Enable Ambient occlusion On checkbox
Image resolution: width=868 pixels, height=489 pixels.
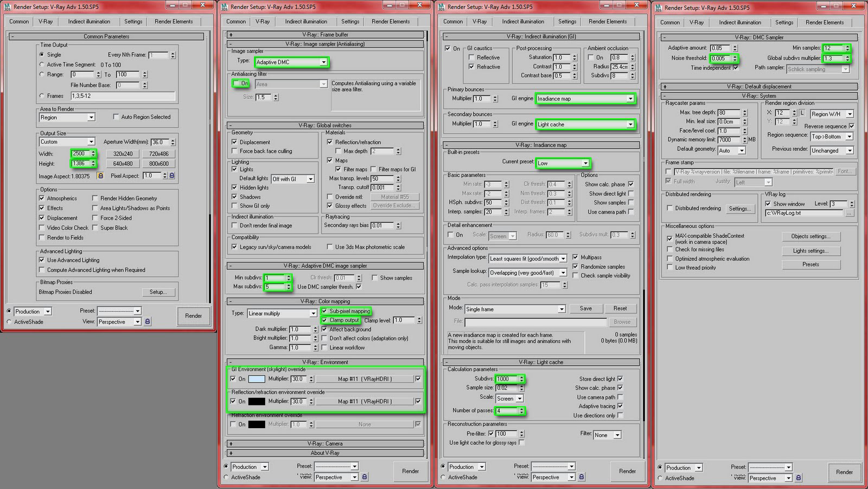point(591,57)
